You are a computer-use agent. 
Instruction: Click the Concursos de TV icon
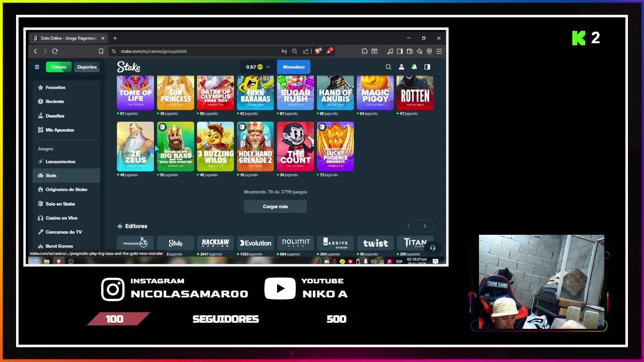[40, 232]
